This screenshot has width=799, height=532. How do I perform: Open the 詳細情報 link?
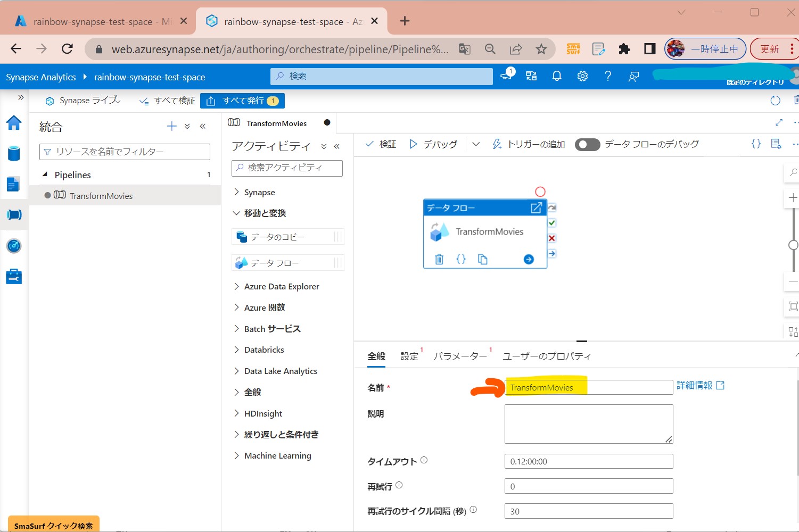701,385
